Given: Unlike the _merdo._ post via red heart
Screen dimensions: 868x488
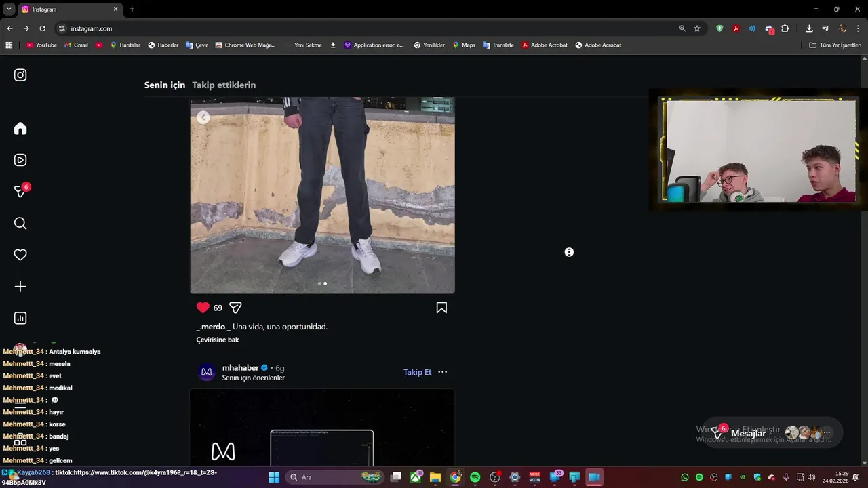Looking at the screenshot, I should (203, 308).
